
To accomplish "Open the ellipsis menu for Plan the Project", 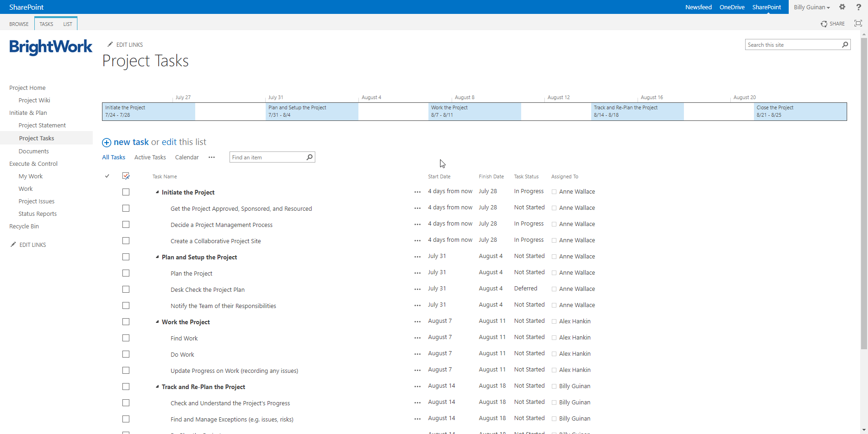I will click(x=417, y=273).
